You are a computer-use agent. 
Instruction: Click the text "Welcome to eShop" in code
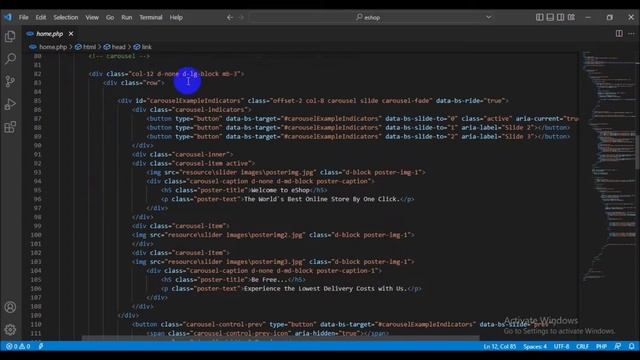pos(280,190)
